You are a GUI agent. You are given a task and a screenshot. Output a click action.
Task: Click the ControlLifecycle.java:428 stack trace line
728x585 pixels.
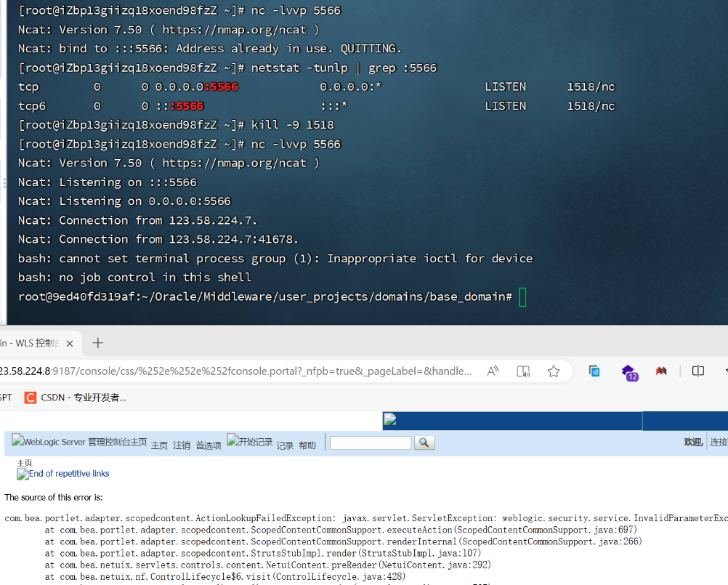click(225, 576)
